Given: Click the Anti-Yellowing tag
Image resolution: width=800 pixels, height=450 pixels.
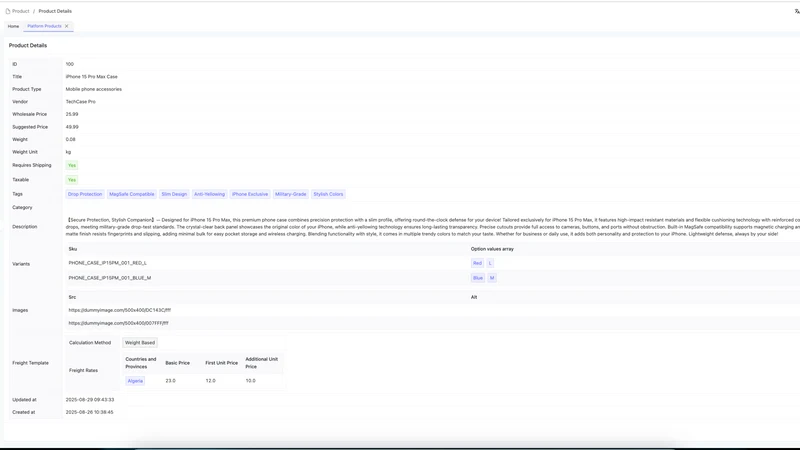Looking at the screenshot, I should tap(209, 194).
